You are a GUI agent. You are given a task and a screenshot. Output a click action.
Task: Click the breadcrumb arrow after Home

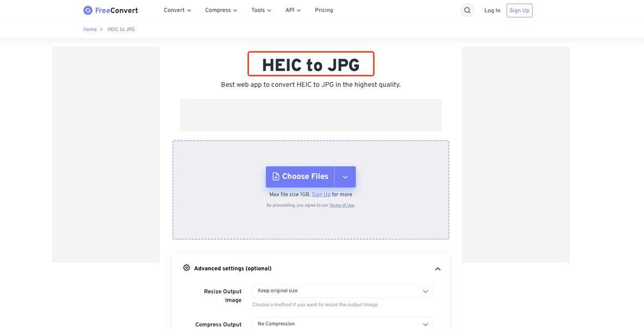click(101, 30)
